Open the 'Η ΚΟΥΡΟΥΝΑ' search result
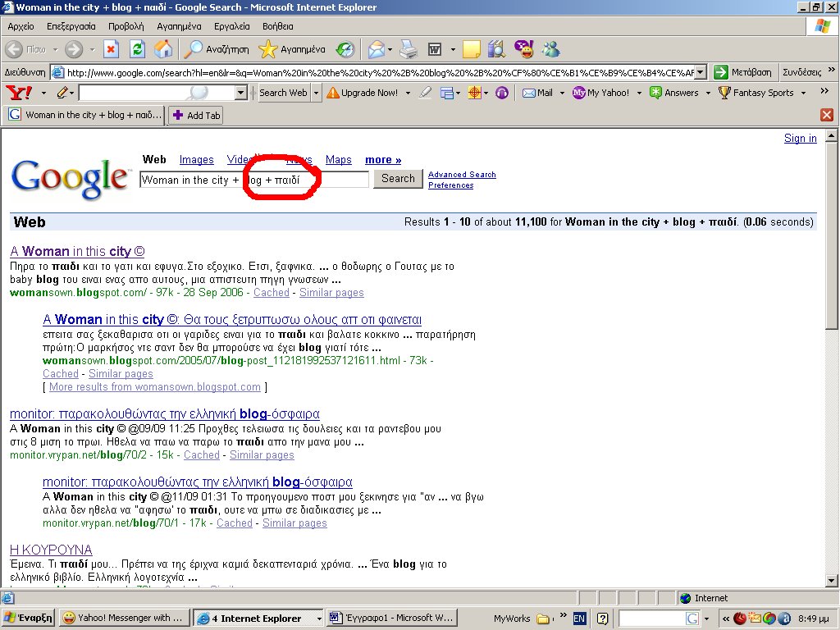 (51, 550)
